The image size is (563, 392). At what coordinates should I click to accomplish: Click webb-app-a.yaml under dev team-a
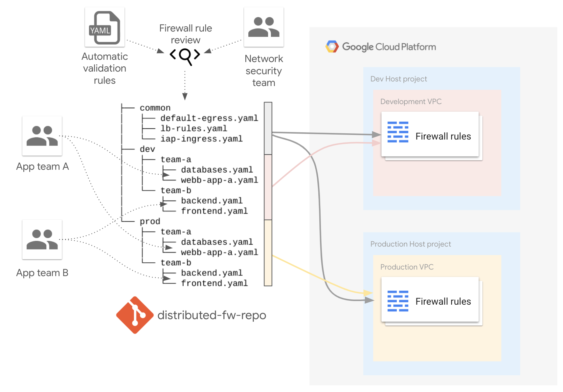point(219,180)
